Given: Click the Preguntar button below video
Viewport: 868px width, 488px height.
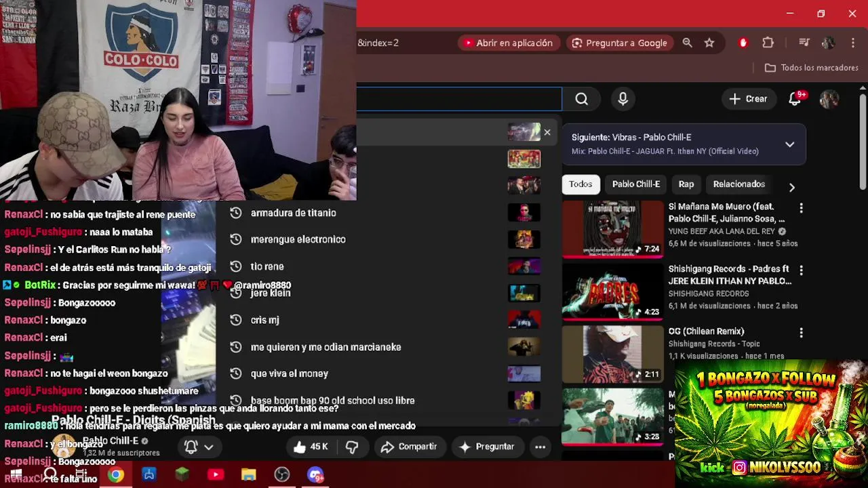Looking at the screenshot, I should [487, 447].
